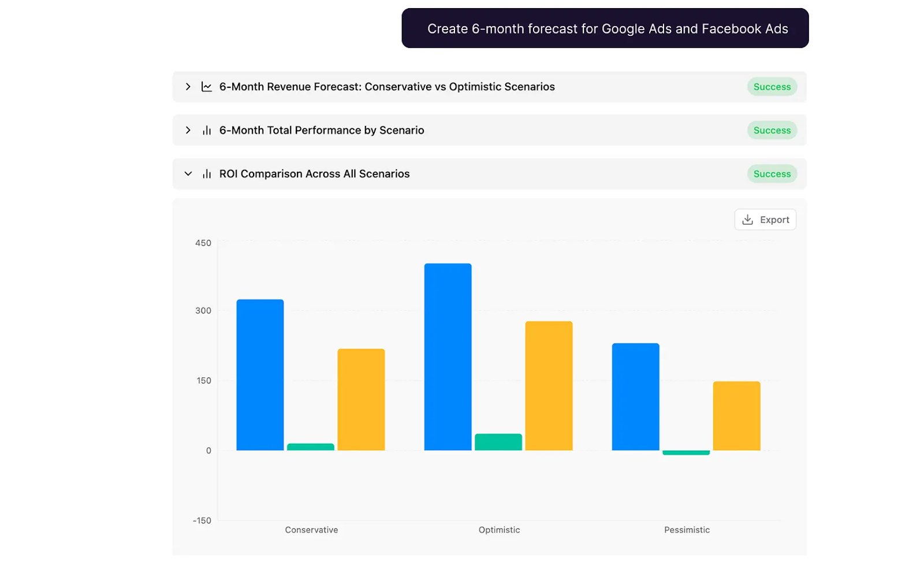924x580 pixels.
Task: Click the download icon in the Export button
Action: [747, 220]
